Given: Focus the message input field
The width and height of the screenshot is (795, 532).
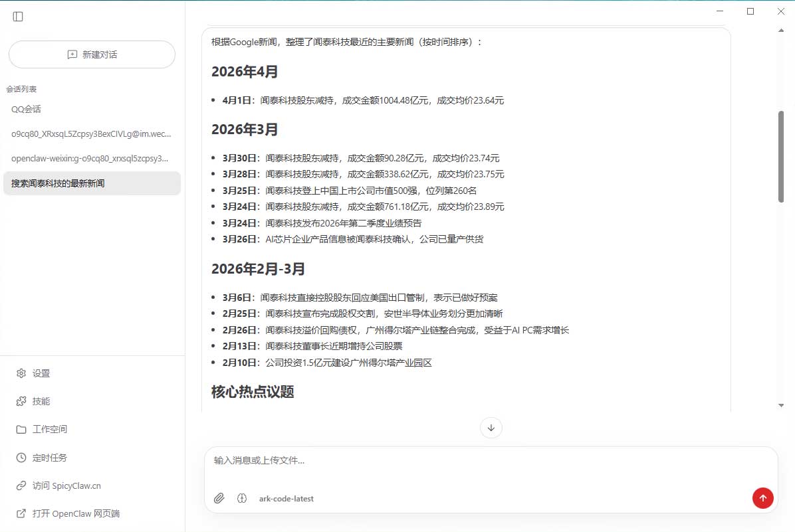Looking at the screenshot, I should pyautogui.click(x=491, y=460).
